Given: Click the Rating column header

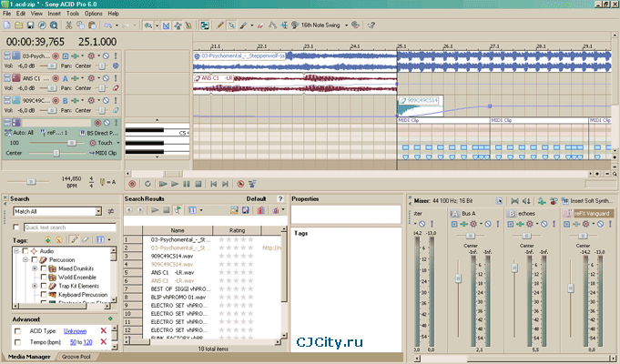Looking at the screenshot, I should coord(237,230).
